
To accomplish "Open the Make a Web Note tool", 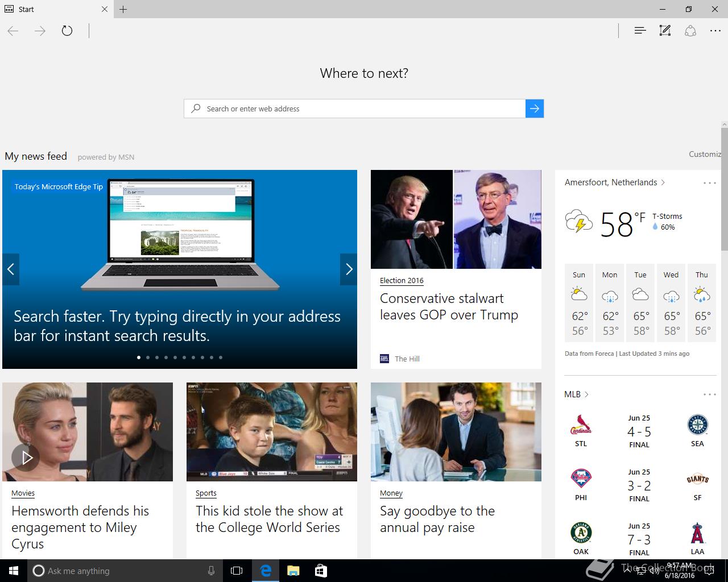I will click(665, 31).
